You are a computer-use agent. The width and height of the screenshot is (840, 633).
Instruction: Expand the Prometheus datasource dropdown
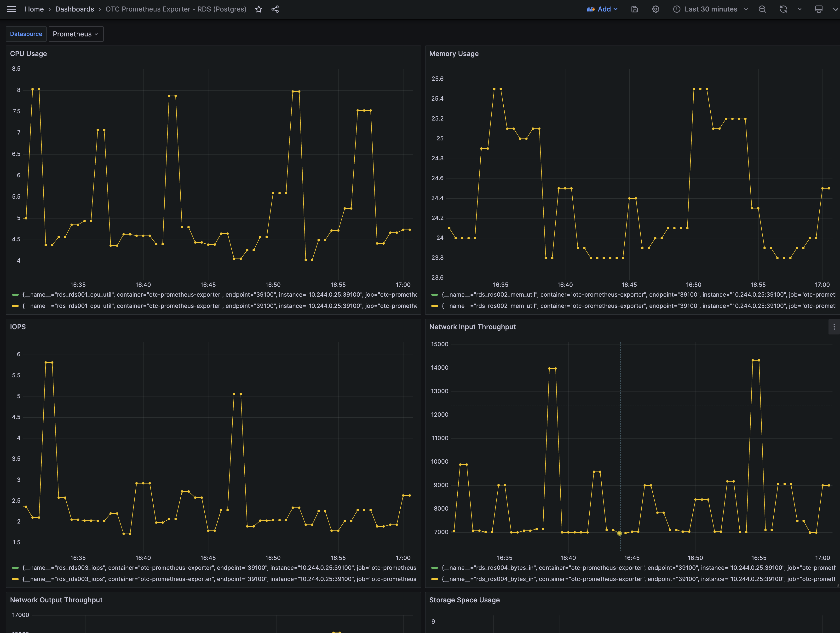[x=75, y=34]
